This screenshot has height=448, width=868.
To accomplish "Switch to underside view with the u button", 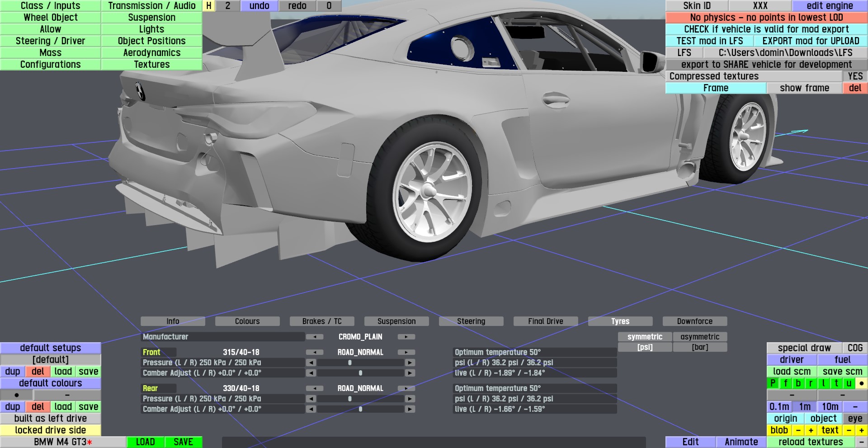I will click(x=849, y=383).
